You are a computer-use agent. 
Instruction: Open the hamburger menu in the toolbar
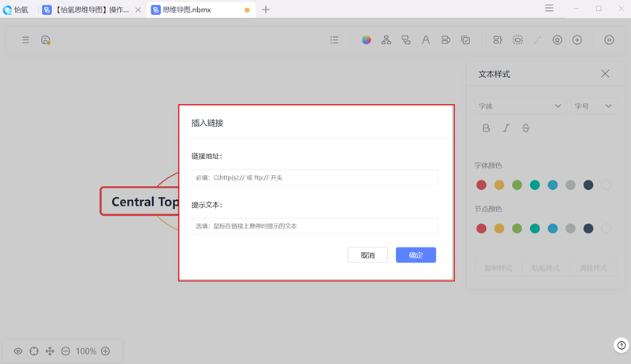tap(26, 39)
